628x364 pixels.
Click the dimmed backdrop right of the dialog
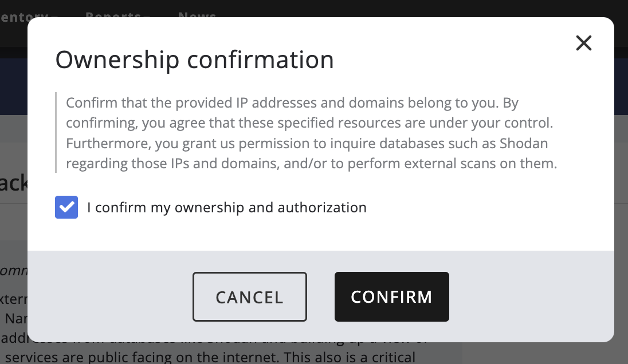point(621,189)
